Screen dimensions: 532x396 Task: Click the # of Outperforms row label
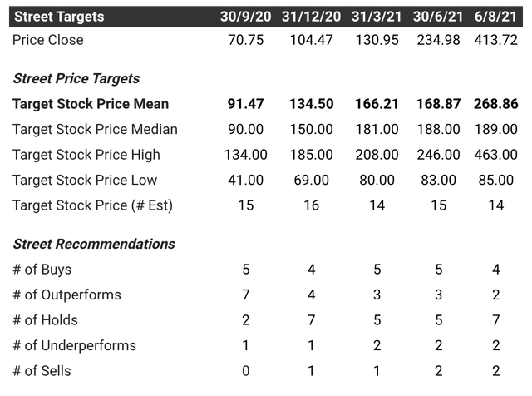[x=66, y=295]
